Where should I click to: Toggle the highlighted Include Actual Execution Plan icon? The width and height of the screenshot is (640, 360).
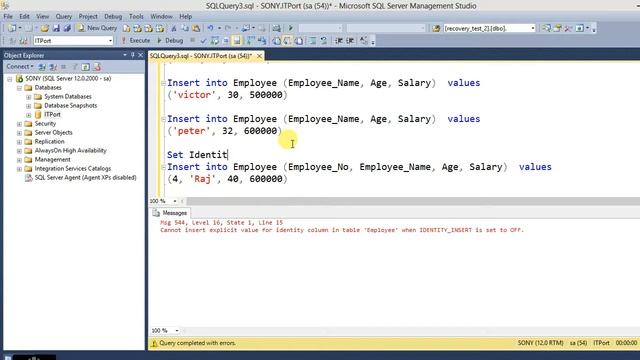[237, 41]
